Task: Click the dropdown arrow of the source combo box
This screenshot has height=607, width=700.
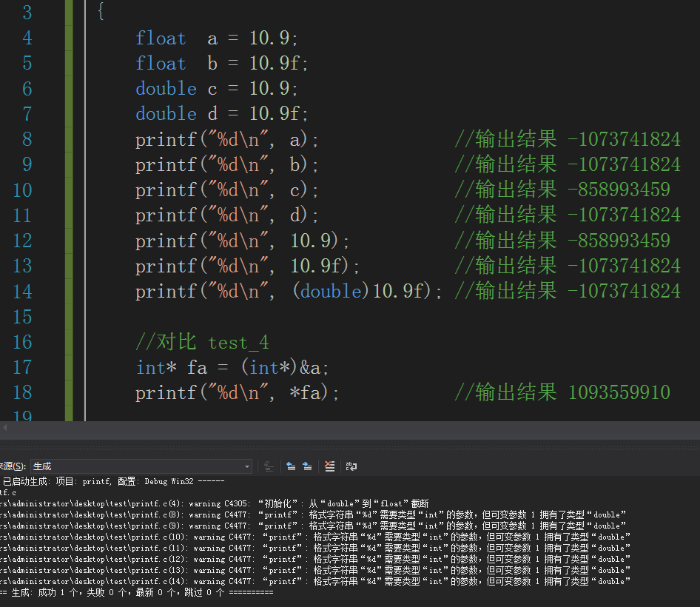Action: pos(247,466)
